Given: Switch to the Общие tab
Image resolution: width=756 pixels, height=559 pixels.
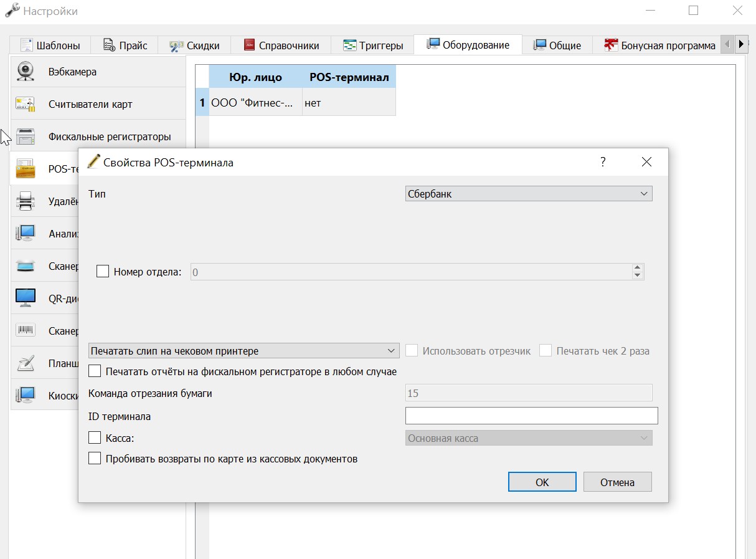Looking at the screenshot, I should coord(557,45).
